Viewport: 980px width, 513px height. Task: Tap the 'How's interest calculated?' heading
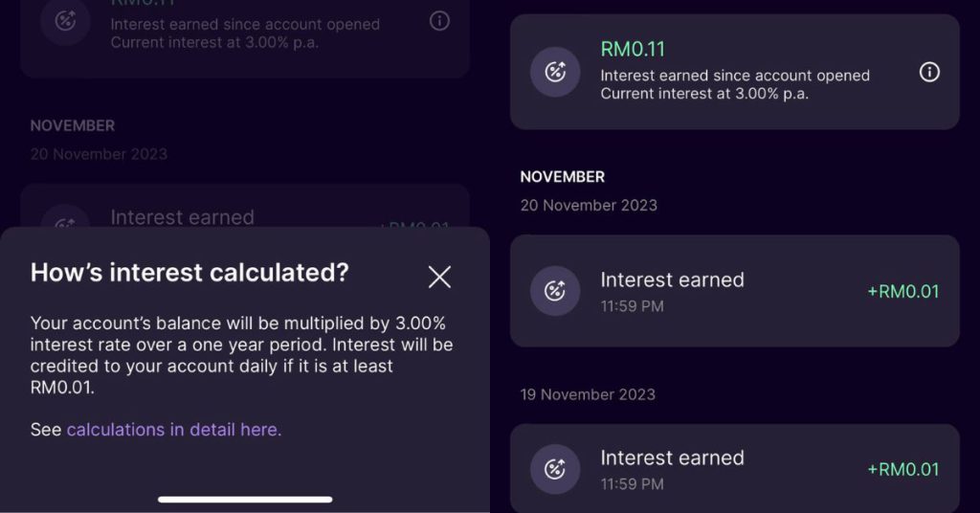(189, 273)
